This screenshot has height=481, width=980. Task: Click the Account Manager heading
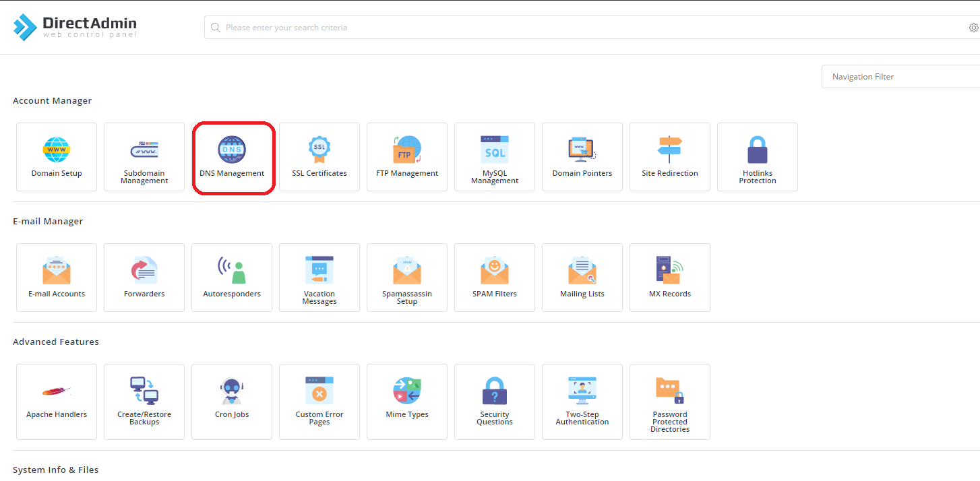pyautogui.click(x=53, y=100)
